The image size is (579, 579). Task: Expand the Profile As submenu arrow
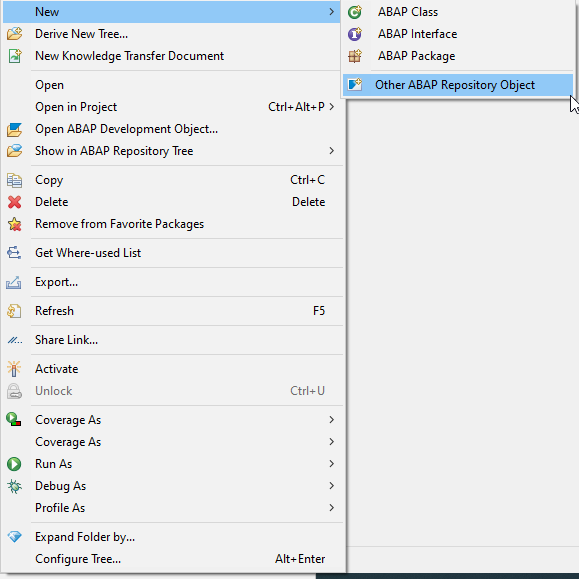pyautogui.click(x=331, y=508)
